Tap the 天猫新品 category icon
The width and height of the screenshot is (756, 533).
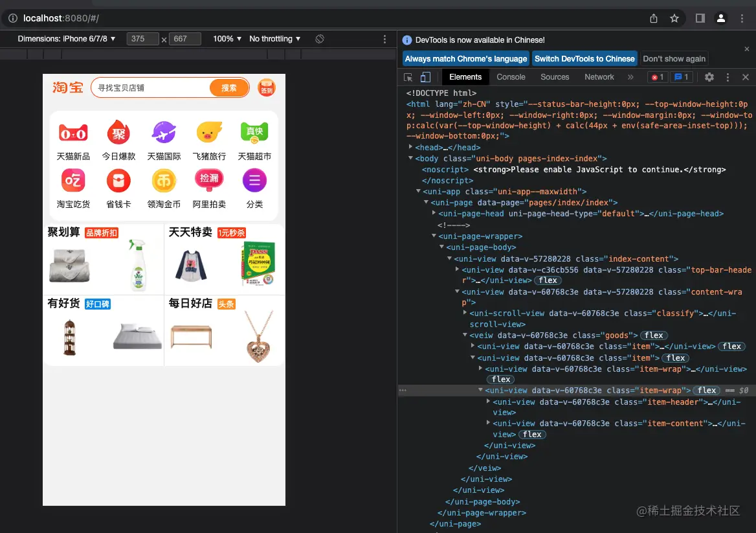click(x=73, y=133)
